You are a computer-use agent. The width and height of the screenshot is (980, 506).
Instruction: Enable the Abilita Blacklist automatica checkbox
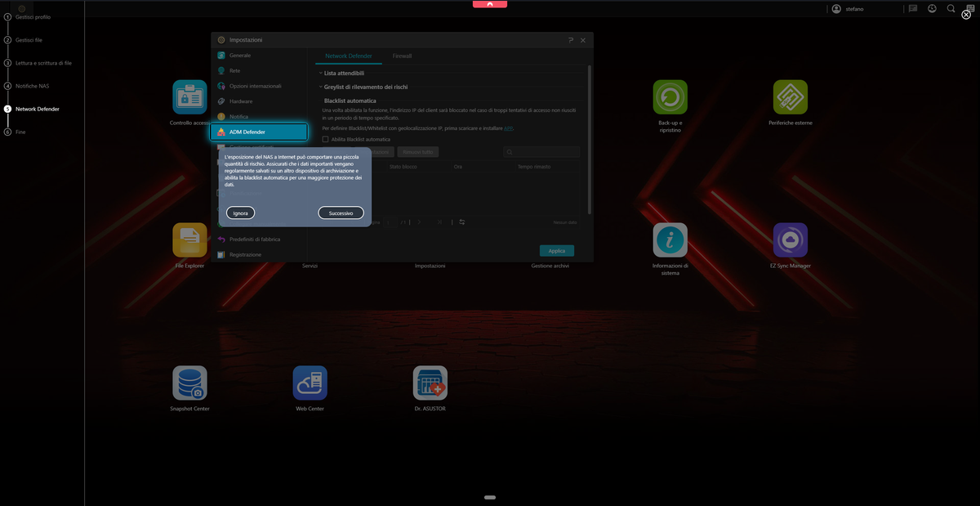click(325, 140)
